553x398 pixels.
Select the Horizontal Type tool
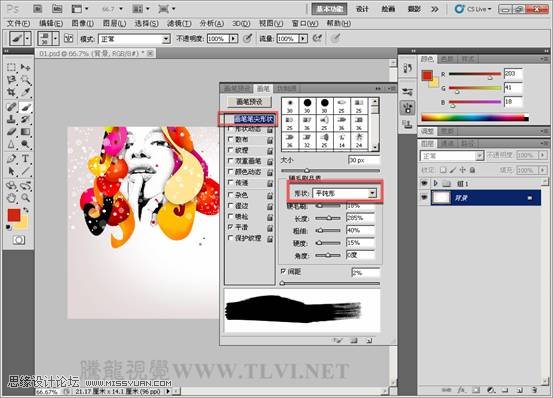pos(25,158)
